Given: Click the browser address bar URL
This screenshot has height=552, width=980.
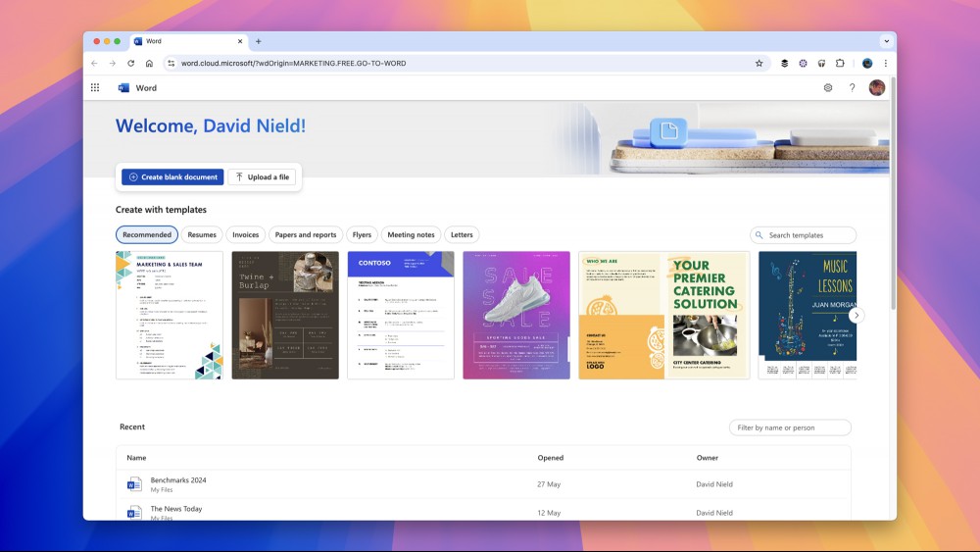Looking at the screenshot, I should [x=294, y=63].
